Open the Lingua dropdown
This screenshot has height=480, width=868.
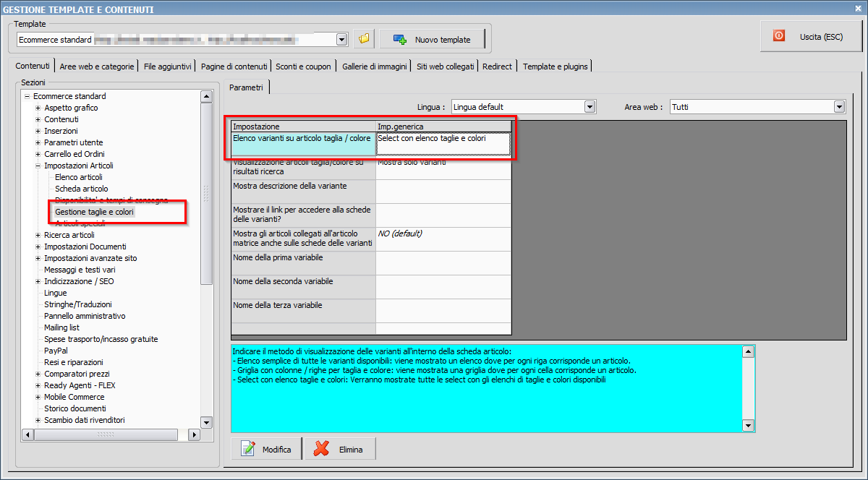point(590,107)
